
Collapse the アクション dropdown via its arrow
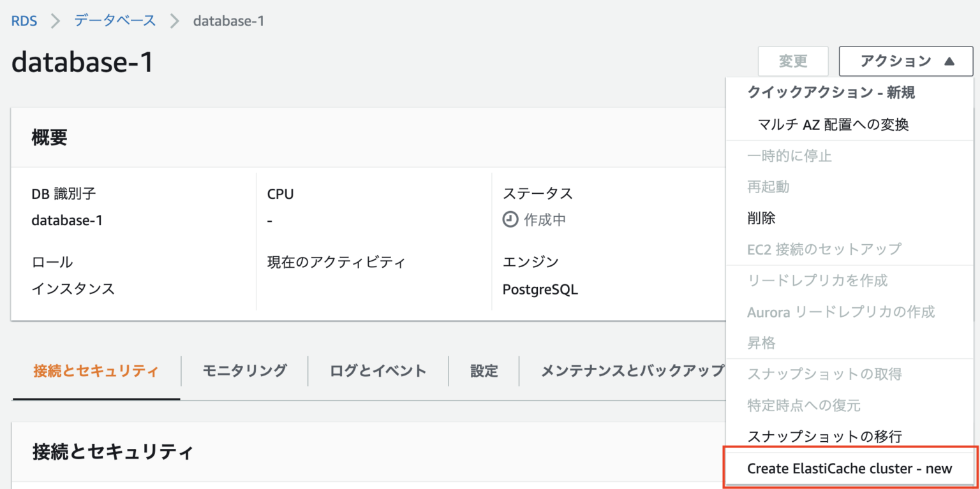pyautogui.click(x=950, y=61)
